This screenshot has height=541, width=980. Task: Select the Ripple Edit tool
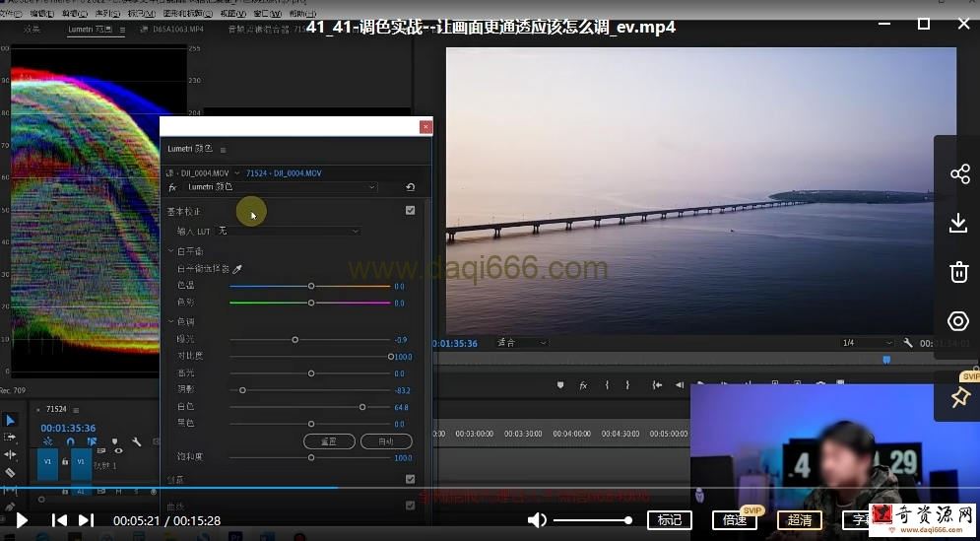coord(10,454)
